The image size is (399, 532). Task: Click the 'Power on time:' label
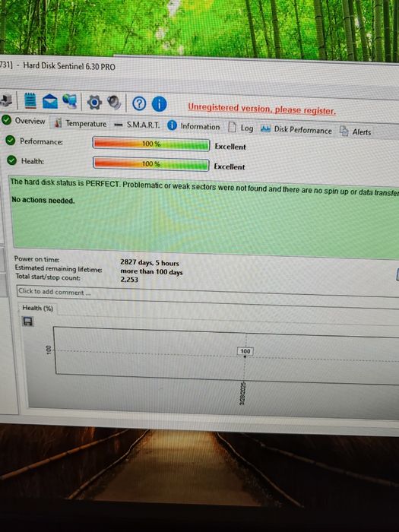[x=36, y=259]
